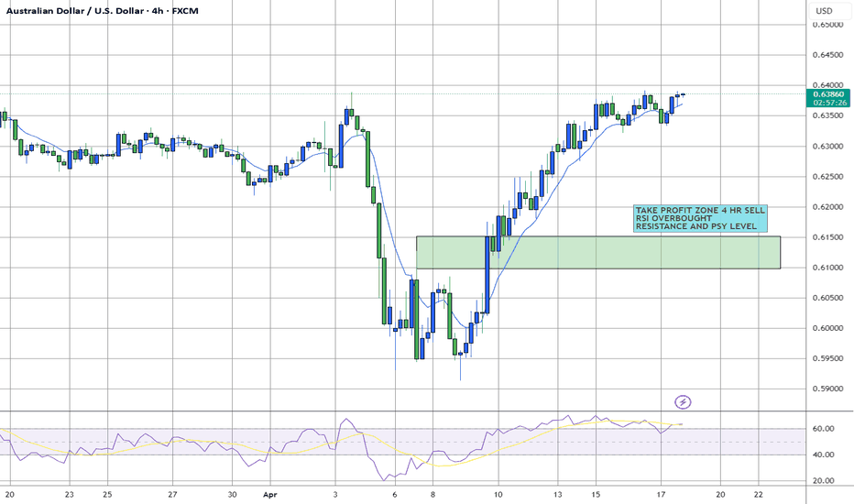
Task: Click the 0.63000 price axis label
Action: pyautogui.click(x=827, y=146)
